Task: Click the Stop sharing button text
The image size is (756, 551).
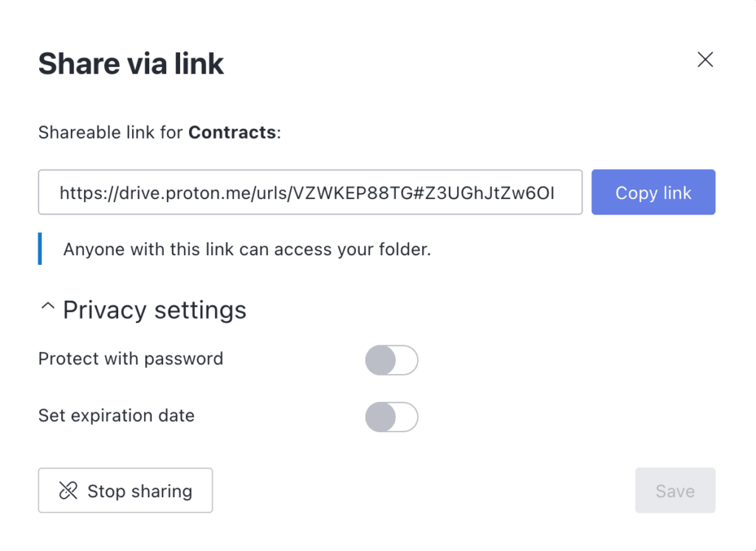Action: click(140, 491)
